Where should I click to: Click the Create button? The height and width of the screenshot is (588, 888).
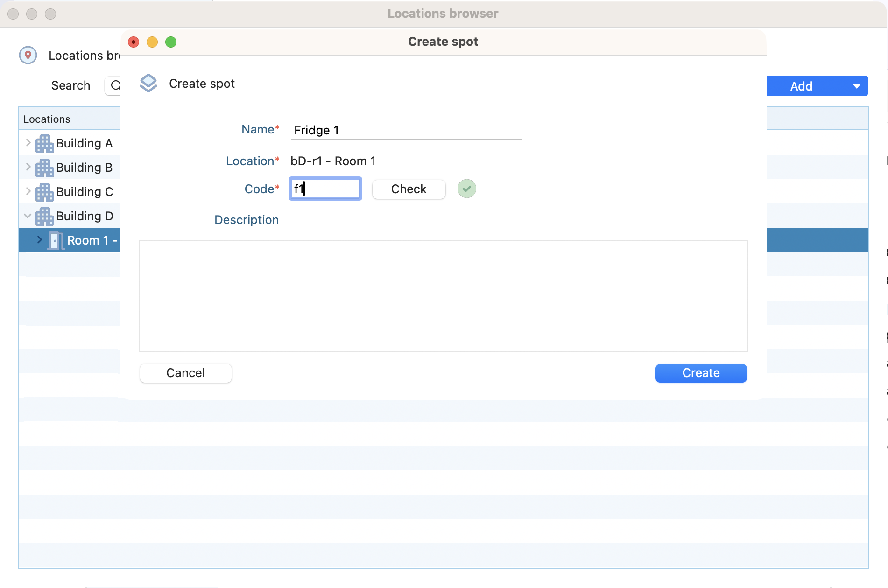coord(700,373)
